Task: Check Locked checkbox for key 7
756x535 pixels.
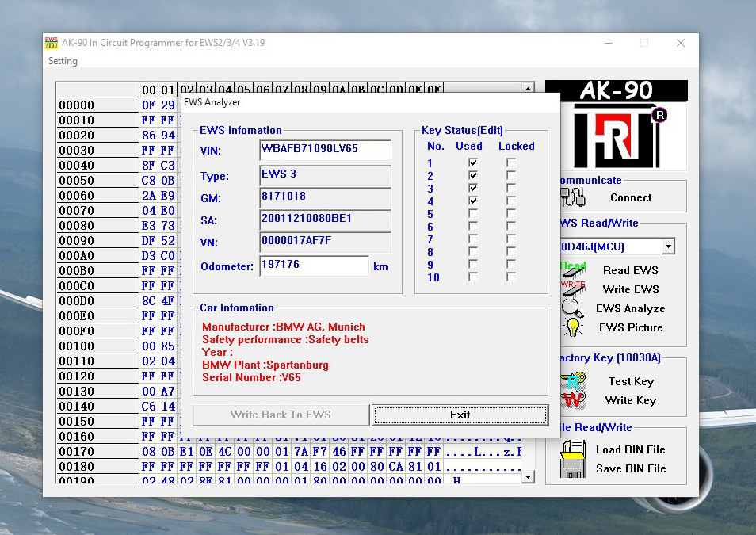Action: pyautogui.click(x=511, y=239)
